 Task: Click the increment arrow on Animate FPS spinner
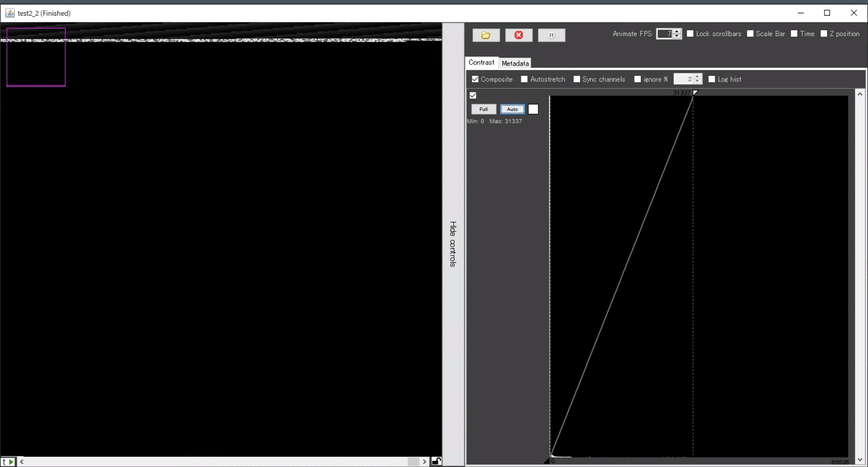[676, 31]
